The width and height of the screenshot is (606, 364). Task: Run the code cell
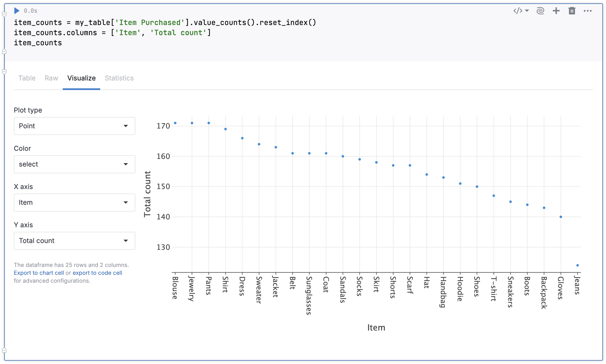pos(17,11)
